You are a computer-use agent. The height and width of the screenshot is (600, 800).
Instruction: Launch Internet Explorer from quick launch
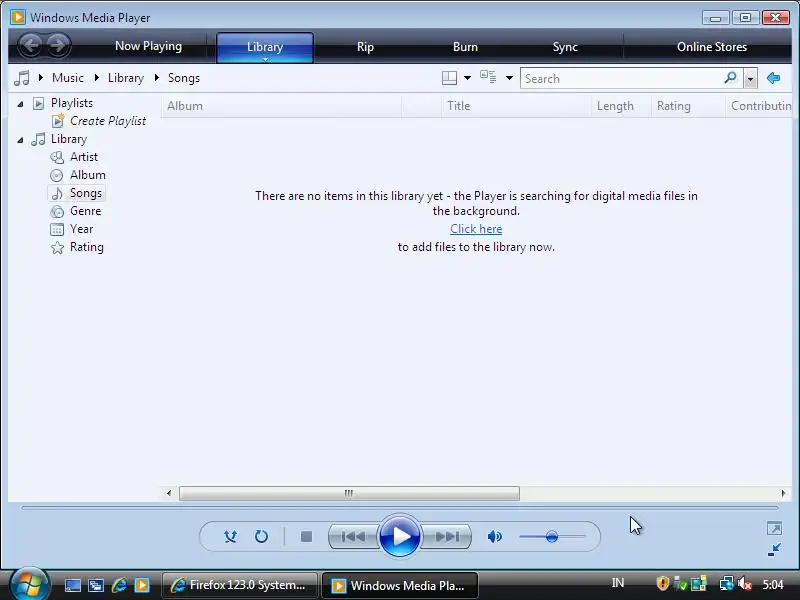tap(119, 585)
